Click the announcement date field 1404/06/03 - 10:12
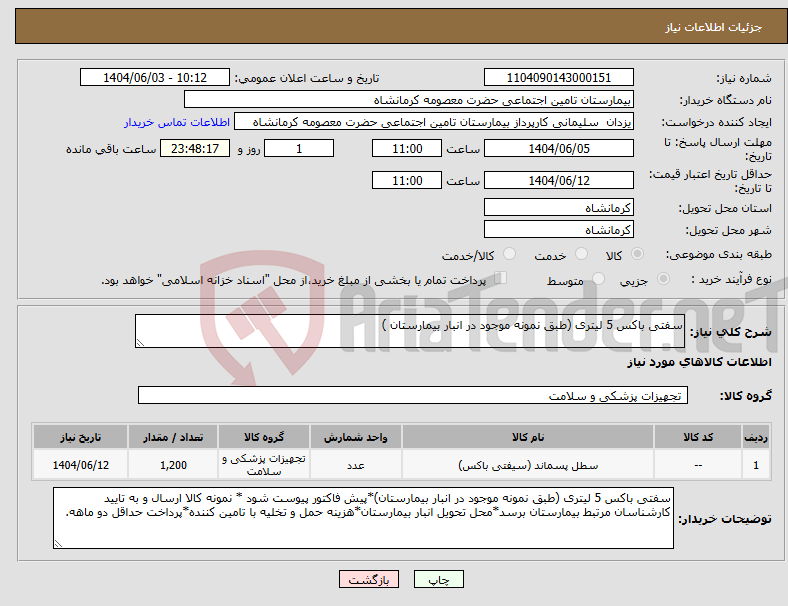788x606 pixels. (155, 77)
